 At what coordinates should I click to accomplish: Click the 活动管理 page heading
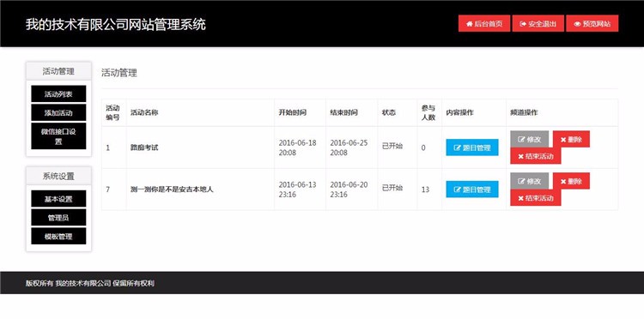click(119, 73)
